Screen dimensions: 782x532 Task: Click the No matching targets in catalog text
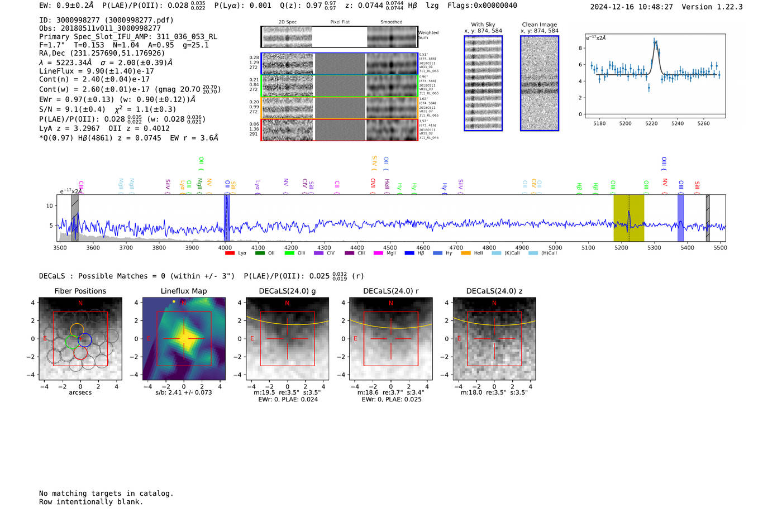[106, 493]
